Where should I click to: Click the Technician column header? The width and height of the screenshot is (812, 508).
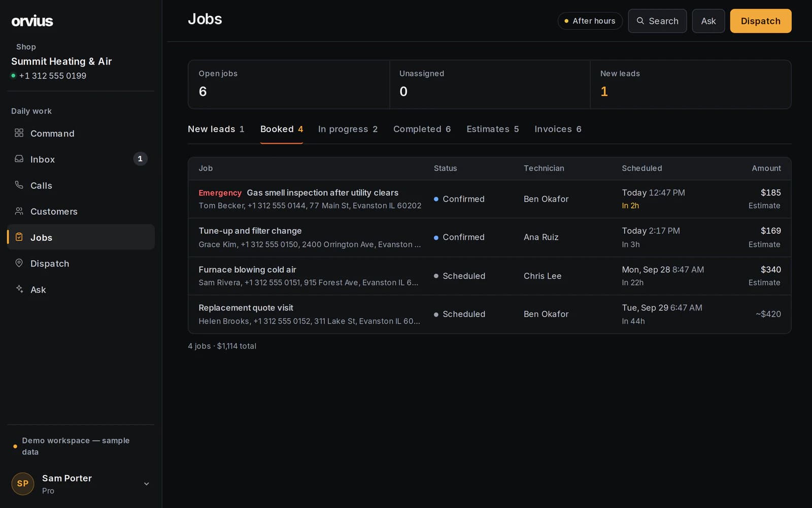[544, 168]
